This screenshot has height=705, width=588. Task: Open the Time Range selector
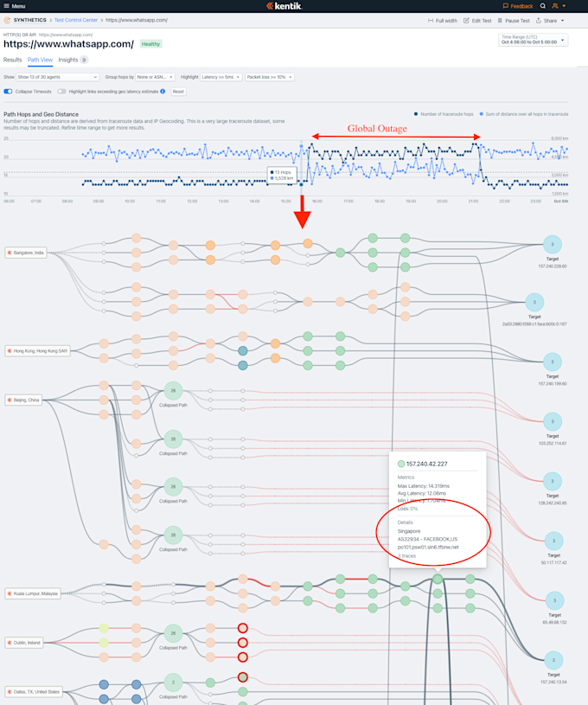pyautogui.click(x=533, y=40)
